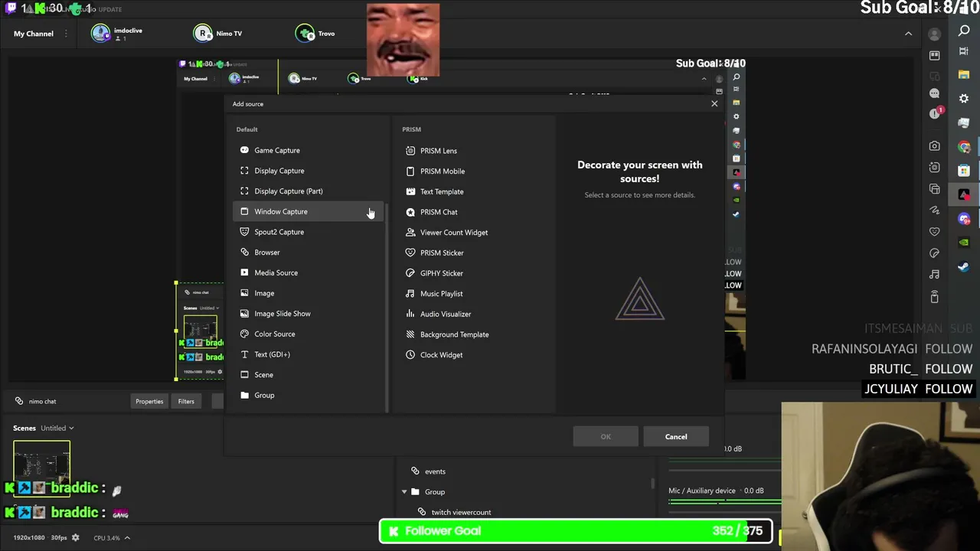Select Group folder source
Screen dimensions: 980x551
pos(309,395)
